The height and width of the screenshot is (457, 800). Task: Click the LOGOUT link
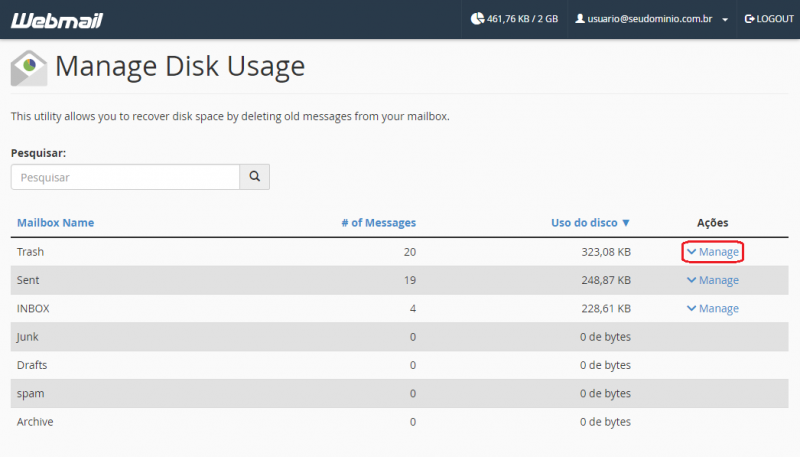[769, 19]
